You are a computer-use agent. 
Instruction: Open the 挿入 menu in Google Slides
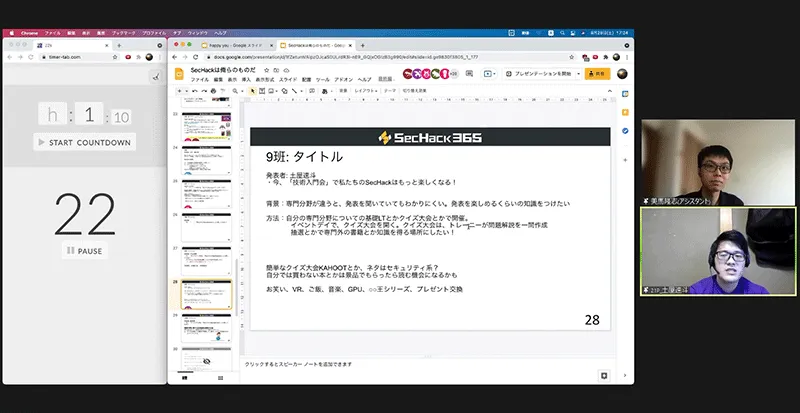tap(246, 80)
